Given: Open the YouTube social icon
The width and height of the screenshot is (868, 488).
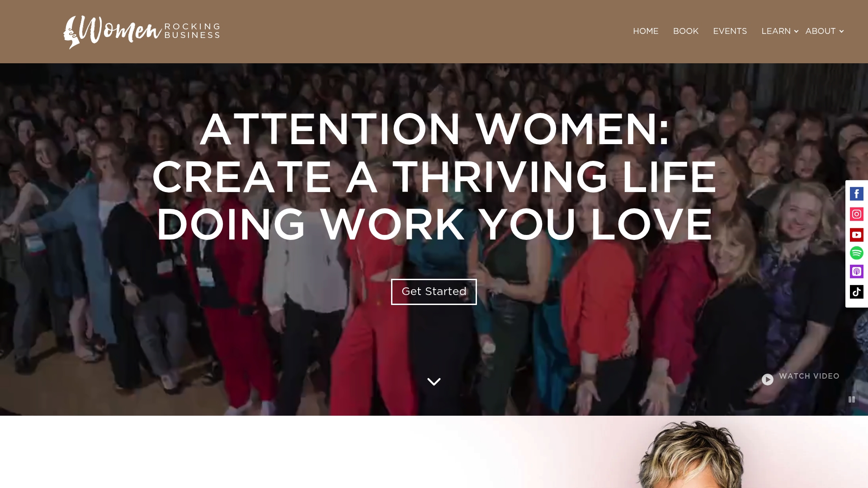Looking at the screenshot, I should (x=856, y=235).
